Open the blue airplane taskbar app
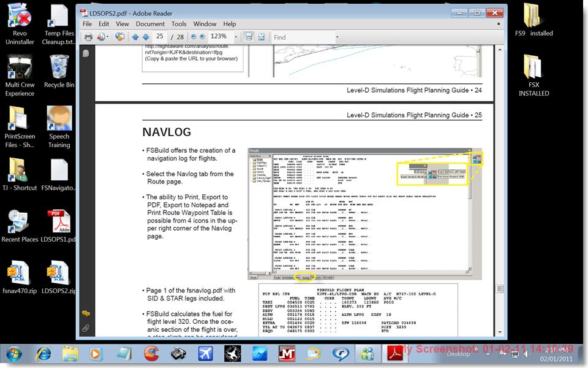Viewport: 588px width, 368px height. point(206,354)
